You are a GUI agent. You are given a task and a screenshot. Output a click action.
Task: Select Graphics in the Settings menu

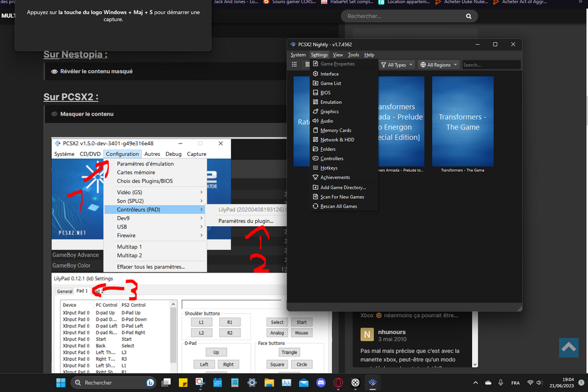click(x=329, y=111)
